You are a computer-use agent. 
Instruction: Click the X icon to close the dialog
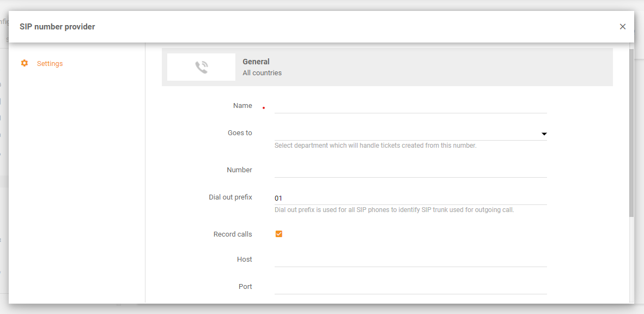click(x=623, y=26)
